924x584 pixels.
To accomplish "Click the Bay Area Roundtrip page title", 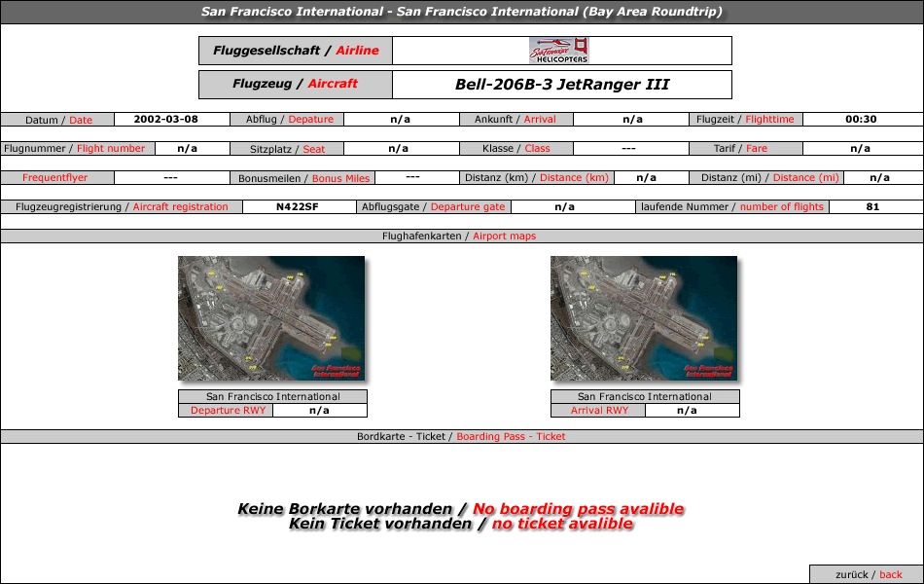I will (x=461, y=12).
